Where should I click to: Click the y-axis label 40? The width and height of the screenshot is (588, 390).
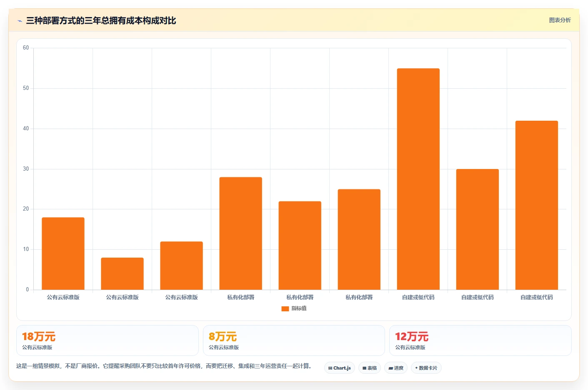(26, 129)
